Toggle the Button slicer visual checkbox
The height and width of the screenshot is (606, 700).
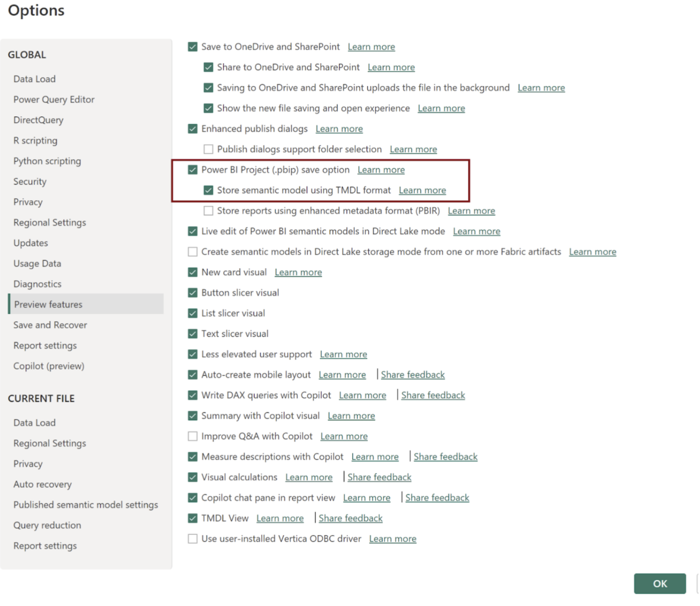pos(193,293)
